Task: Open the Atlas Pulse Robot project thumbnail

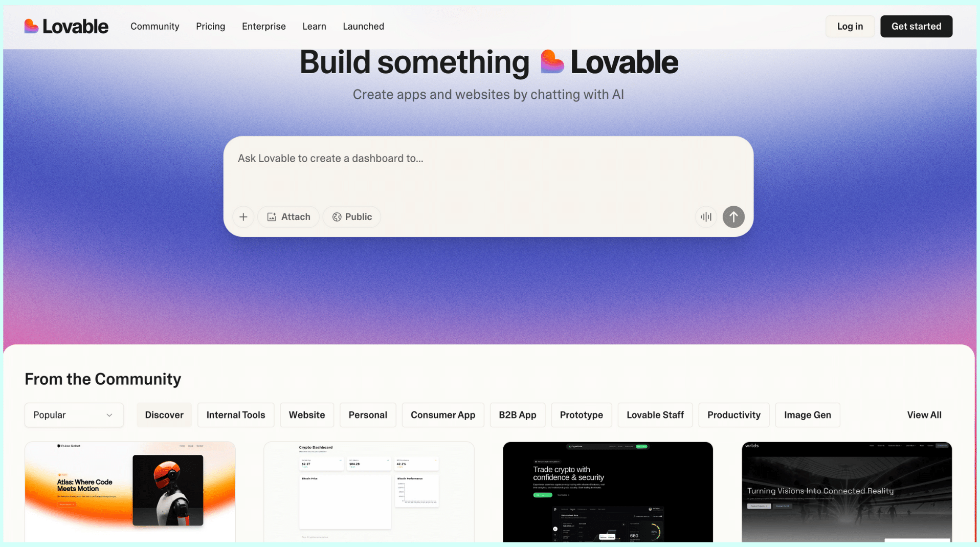Action: click(130, 491)
